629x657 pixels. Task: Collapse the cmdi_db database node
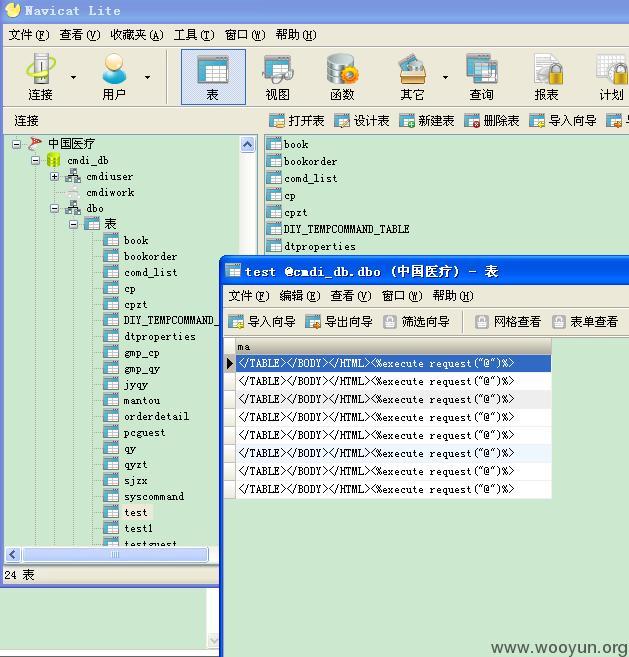pos(36,160)
